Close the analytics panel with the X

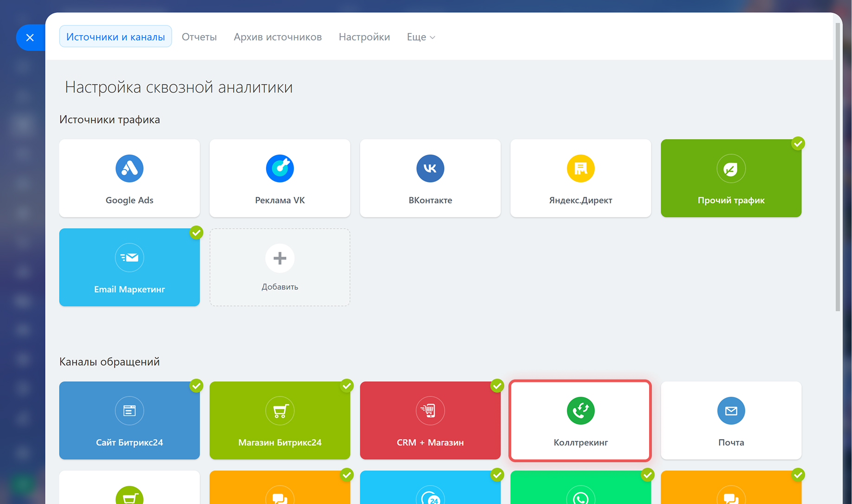[x=30, y=38]
